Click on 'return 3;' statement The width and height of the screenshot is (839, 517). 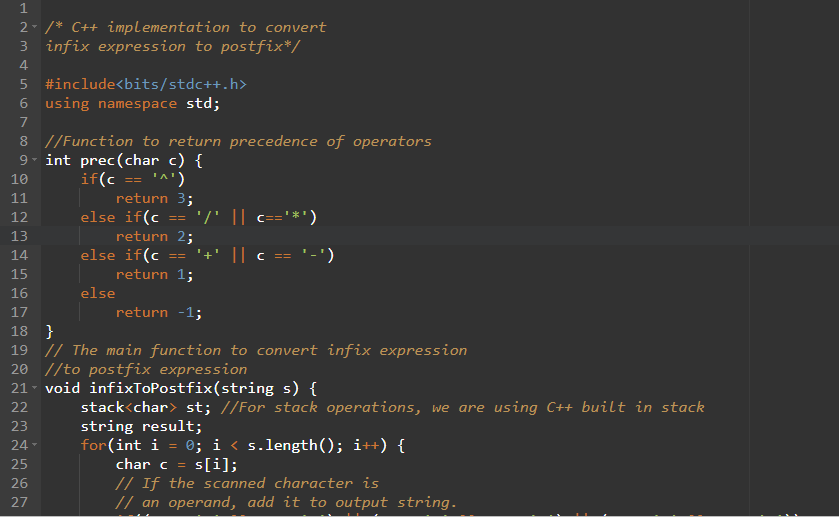point(154,198)
